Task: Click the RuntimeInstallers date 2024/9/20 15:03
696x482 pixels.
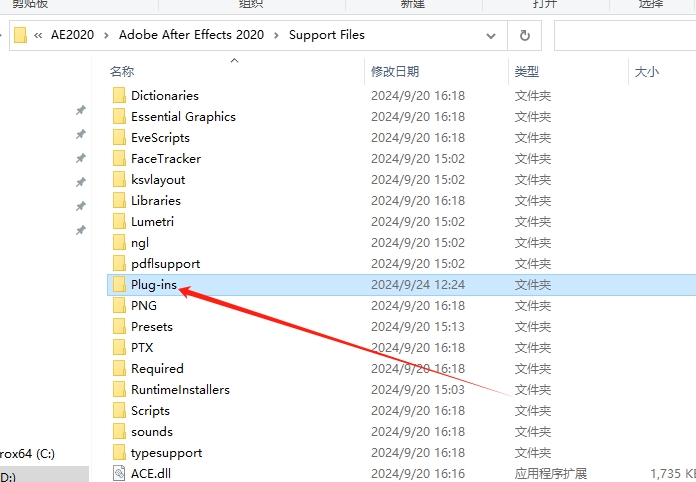Action: click(x=418, y=390)
